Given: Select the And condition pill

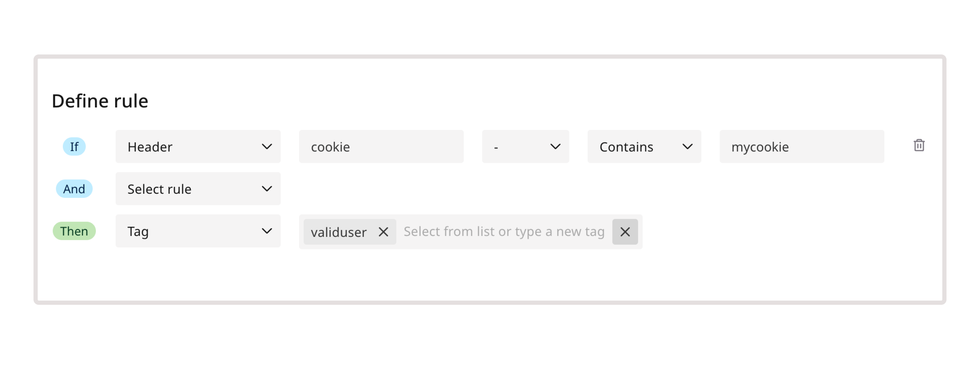Looking at the screenshot, I should 74,188.
